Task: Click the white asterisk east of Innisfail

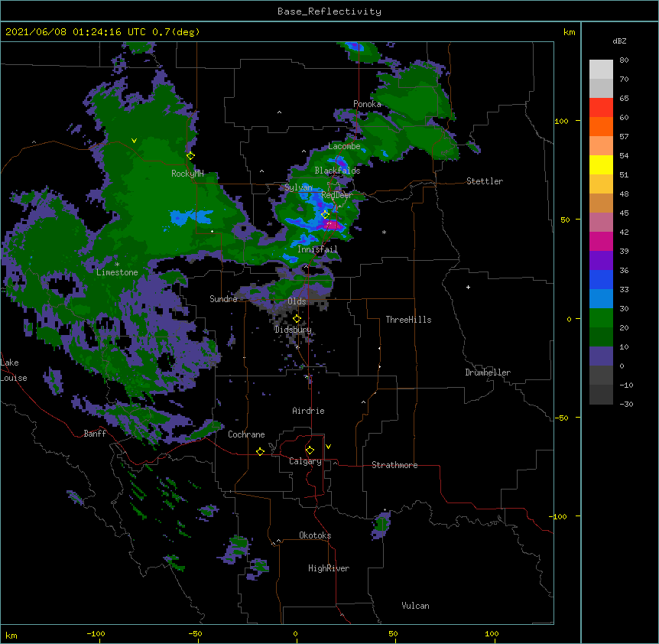Action: [x=384, y=232]
